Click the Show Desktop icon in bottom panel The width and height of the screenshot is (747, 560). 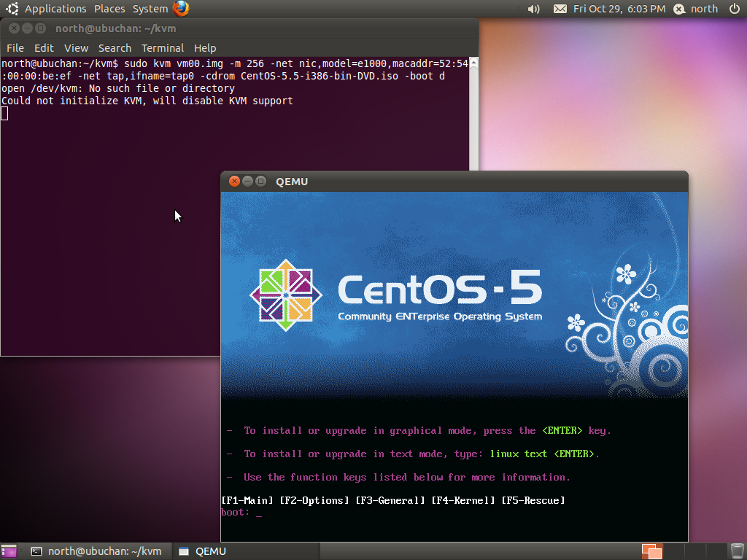coord(9,551)
